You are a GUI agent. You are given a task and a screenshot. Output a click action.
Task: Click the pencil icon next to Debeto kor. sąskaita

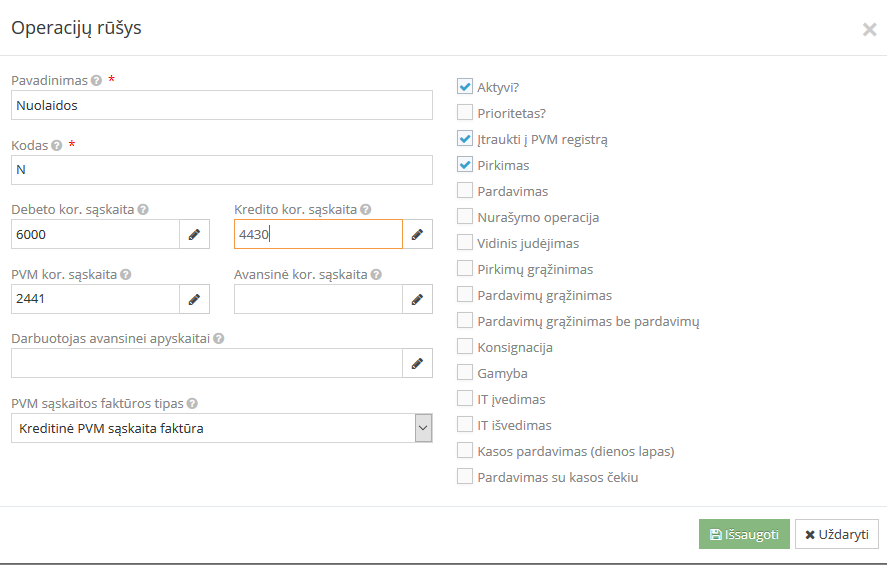[x=194, y=235]
